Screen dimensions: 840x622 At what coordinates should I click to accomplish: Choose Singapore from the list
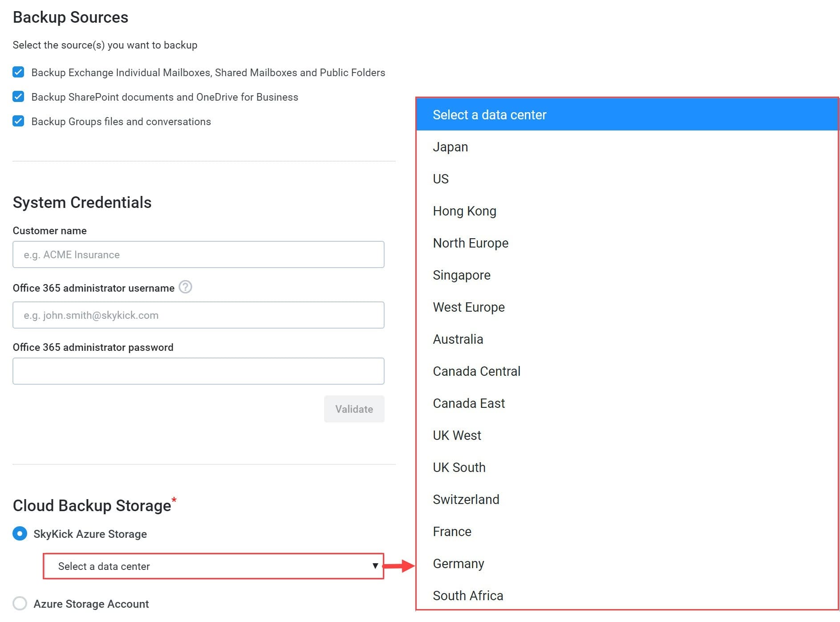(461, 275)
